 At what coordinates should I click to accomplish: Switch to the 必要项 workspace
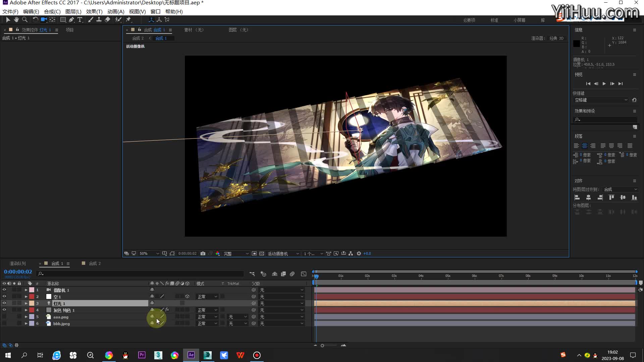[x=469, y=20]
